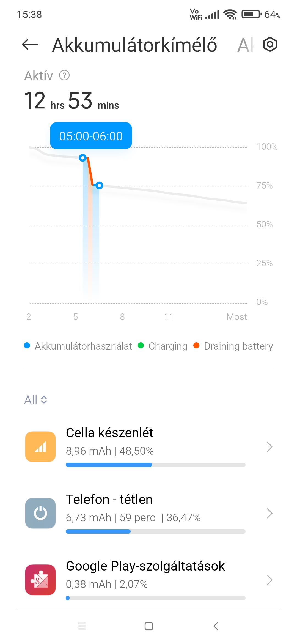Open the All filter dropdown
Viewport: 297px width, 644px height.
36,400
